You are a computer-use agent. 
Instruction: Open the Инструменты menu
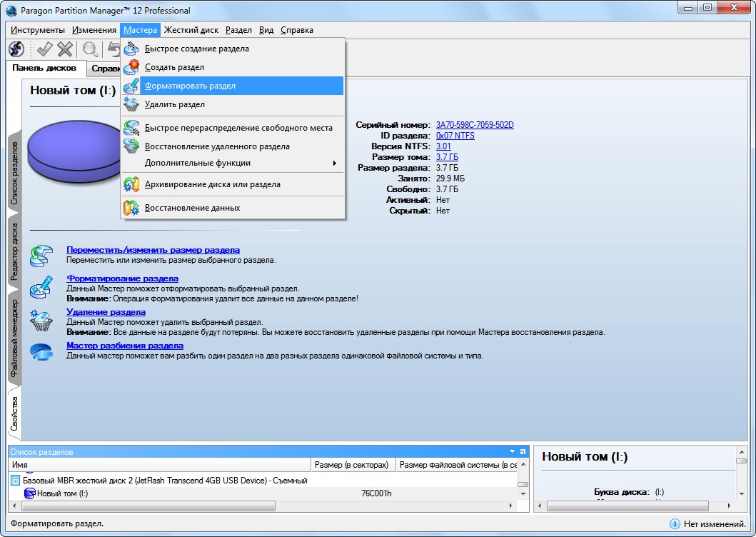pos(38,30)
